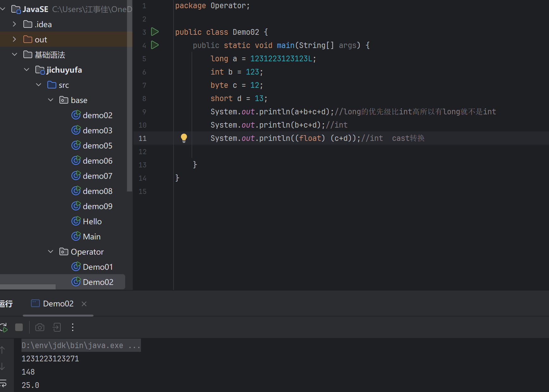Open the three-dot more options menu

(73, 327)
